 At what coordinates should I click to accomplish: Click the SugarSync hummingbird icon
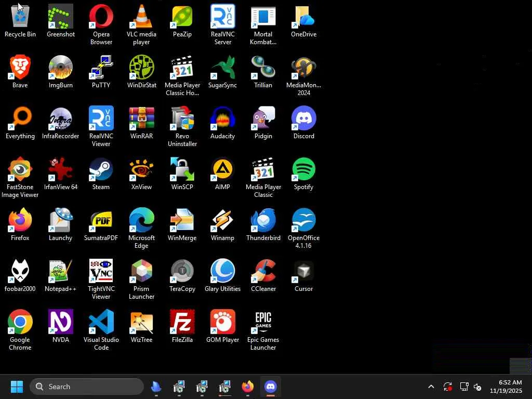[222, 67]
